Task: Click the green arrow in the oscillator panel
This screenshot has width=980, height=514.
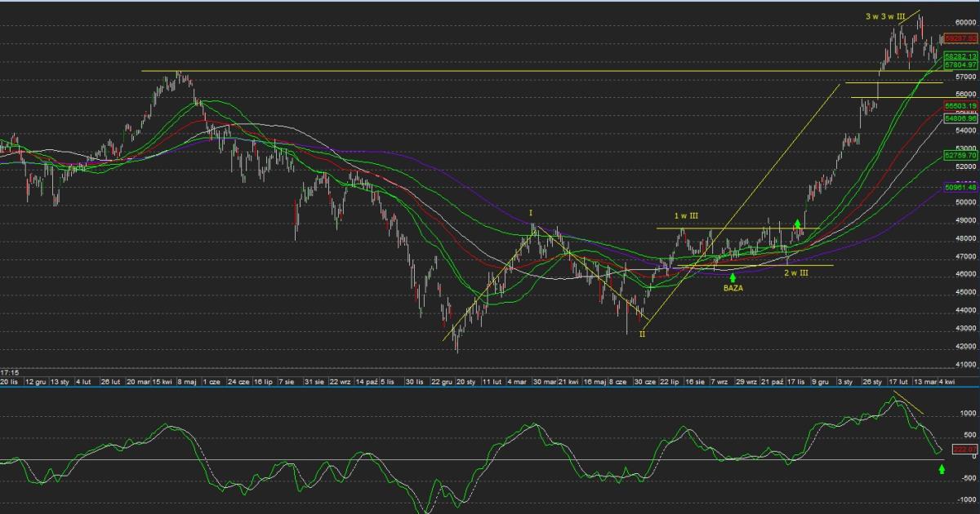Action: [x=942, y=468]
